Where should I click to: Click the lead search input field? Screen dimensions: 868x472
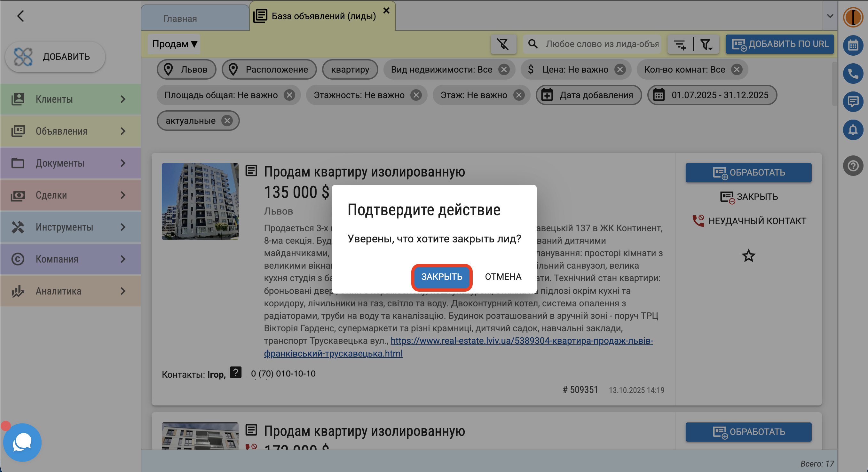click(602, 44)
